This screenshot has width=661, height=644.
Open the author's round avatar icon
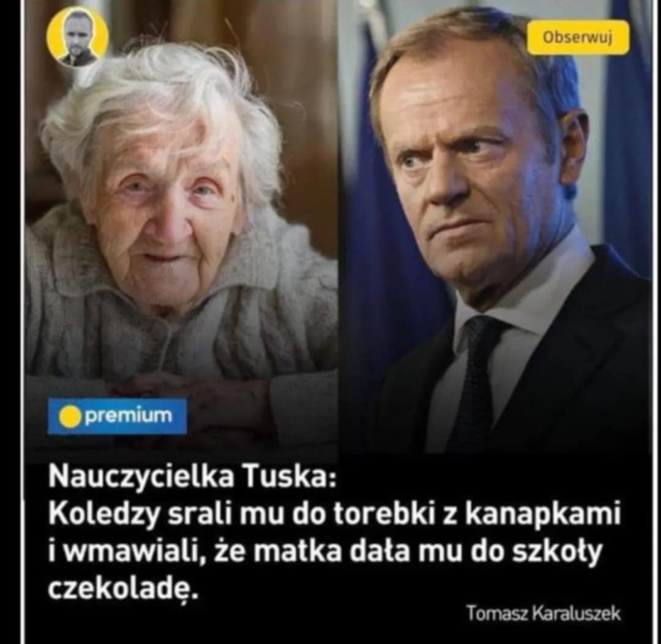(x=78, y=38)
